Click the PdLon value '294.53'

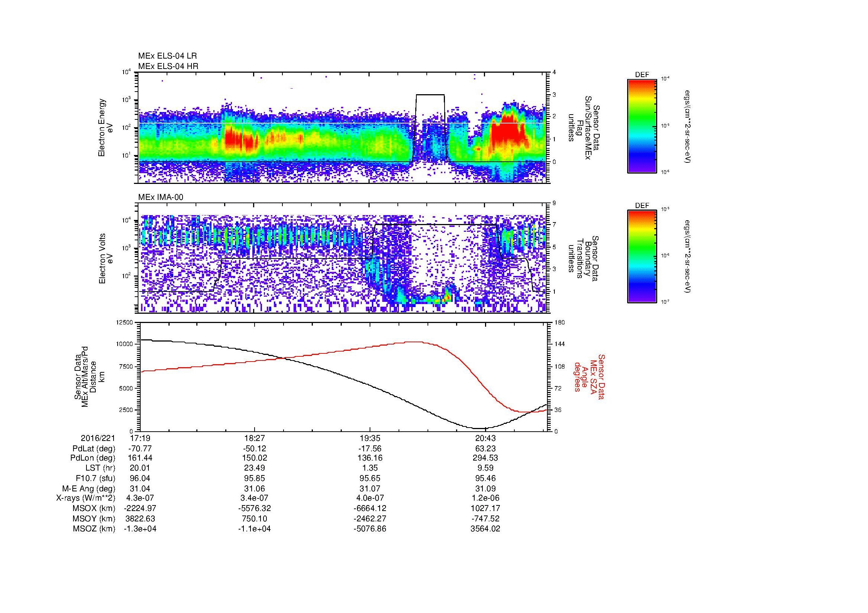pyautogui.click(x=485, y=458)
